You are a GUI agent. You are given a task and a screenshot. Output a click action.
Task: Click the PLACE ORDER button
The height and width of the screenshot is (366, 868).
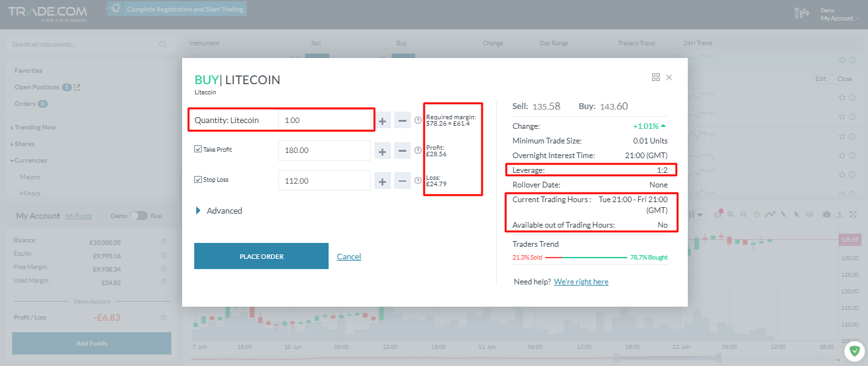click(261, 256)
